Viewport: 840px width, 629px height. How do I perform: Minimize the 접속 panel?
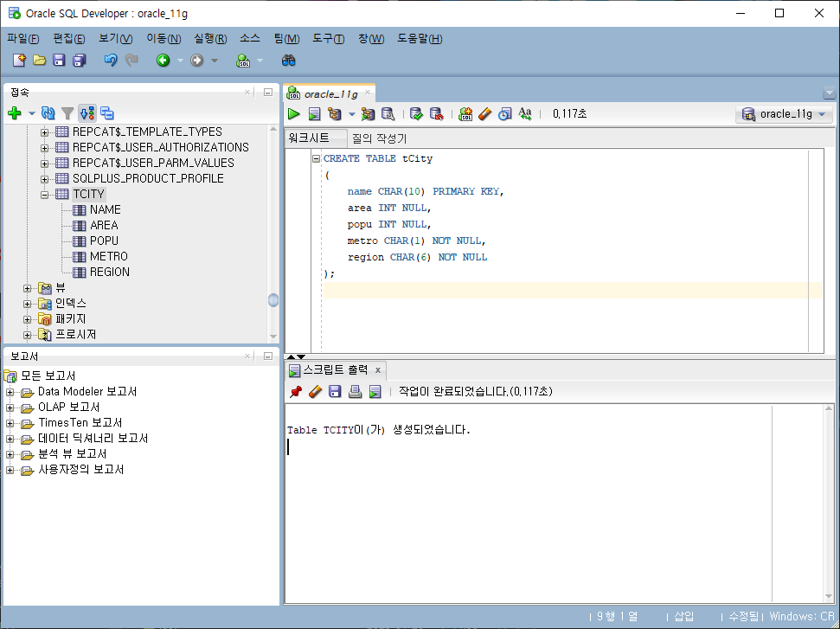pyautogui.click(x=268, y=93)
